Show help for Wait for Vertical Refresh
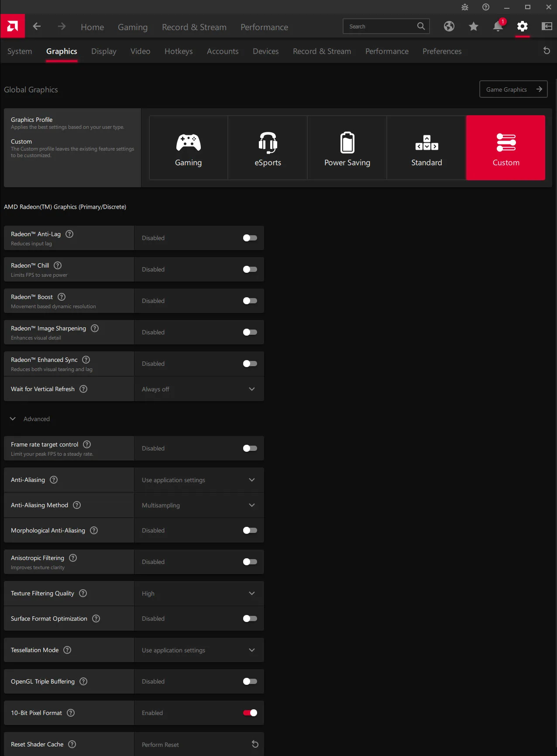The width and height of the screenshot is (557, 756). coord(83,389)
